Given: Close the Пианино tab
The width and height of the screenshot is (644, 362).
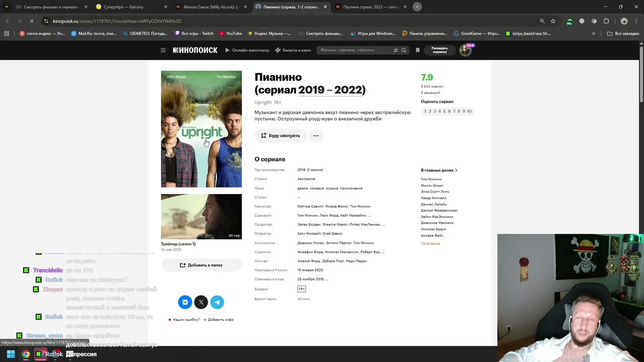Looking at the screenshot, I should click(x=325, y=7).
